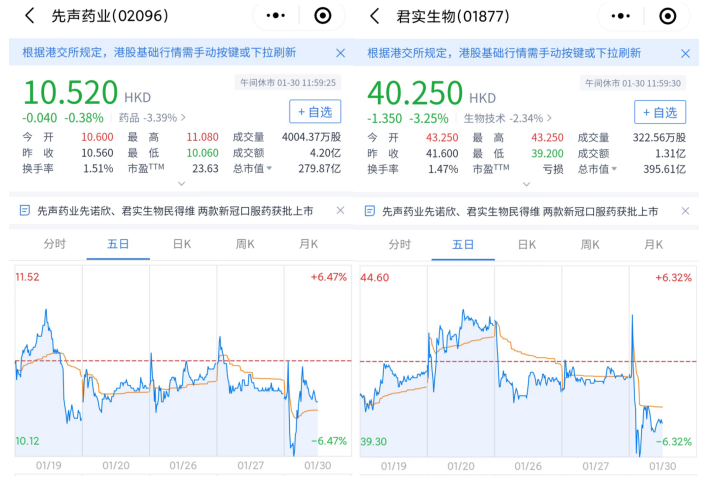Viewport: 704px width, 484px height.
Task: Expand more quote details for 先声药业
Action: [x=181, y=183]
